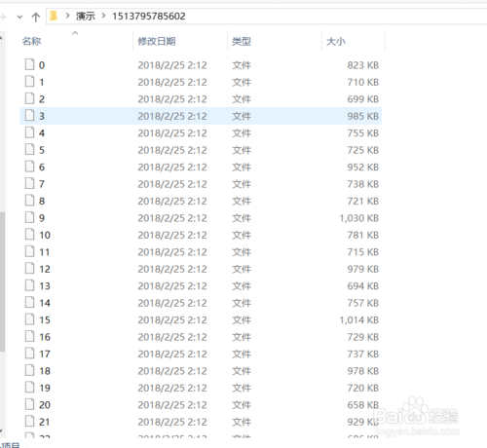Sort by the 修改日期 column header
Image resolution: width=487 pixels, height=448 pixels.
tap(157, 41)
